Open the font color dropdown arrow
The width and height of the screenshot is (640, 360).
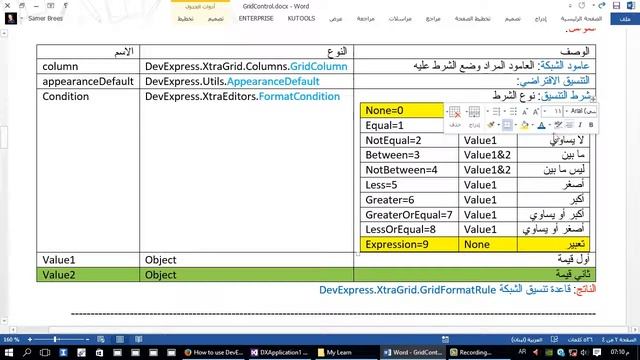[x=533, y=125]
